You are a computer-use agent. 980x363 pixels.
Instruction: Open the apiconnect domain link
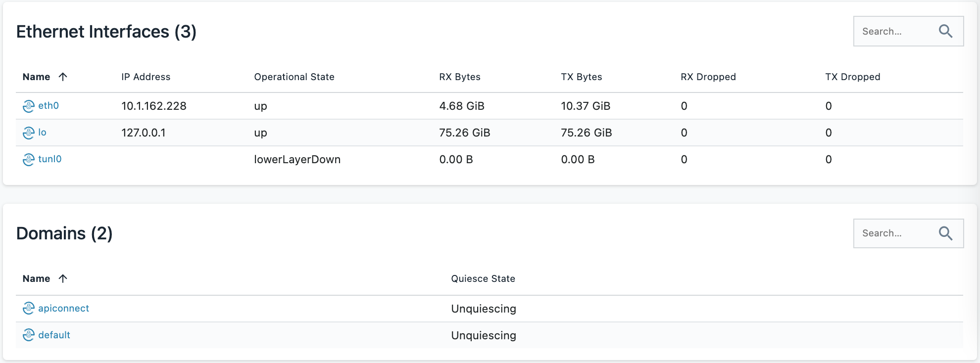[x=63, y=308]
